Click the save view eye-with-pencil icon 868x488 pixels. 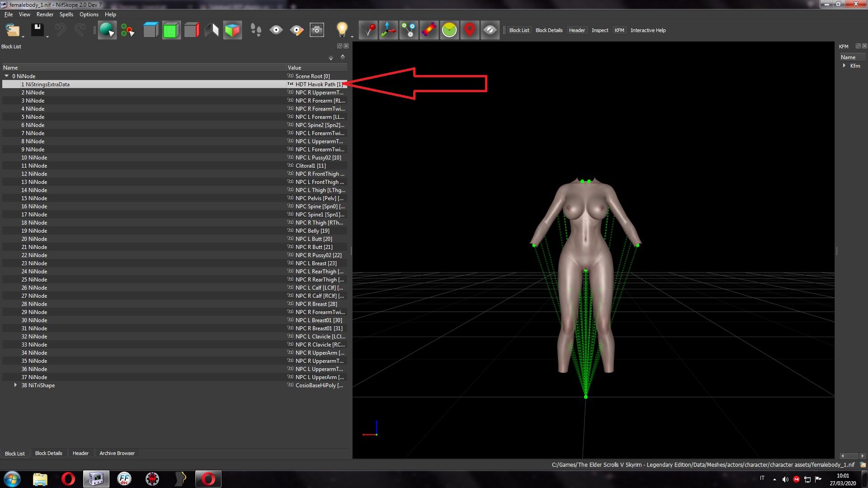297,30
